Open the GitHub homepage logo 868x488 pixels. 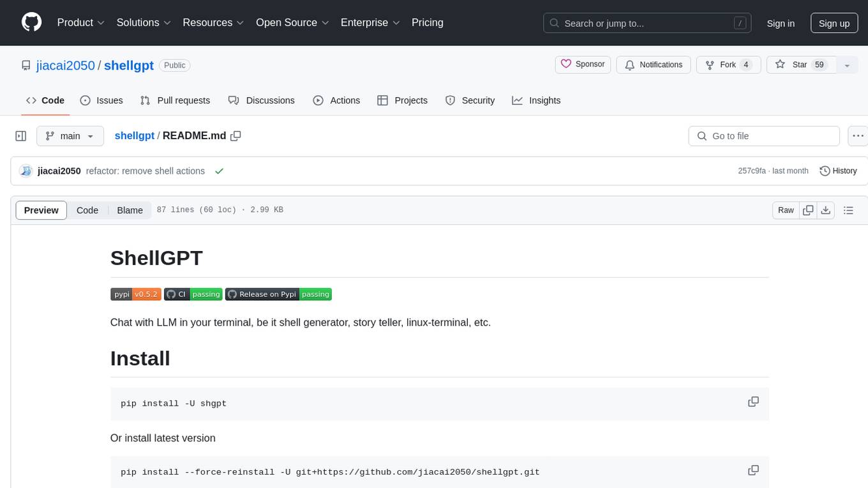click(x=31, y=22)
